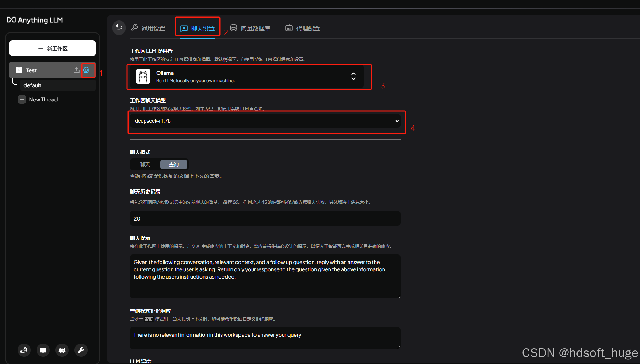Open the default thread
Viewport: 640px width, 364px height.
(58, 85)
